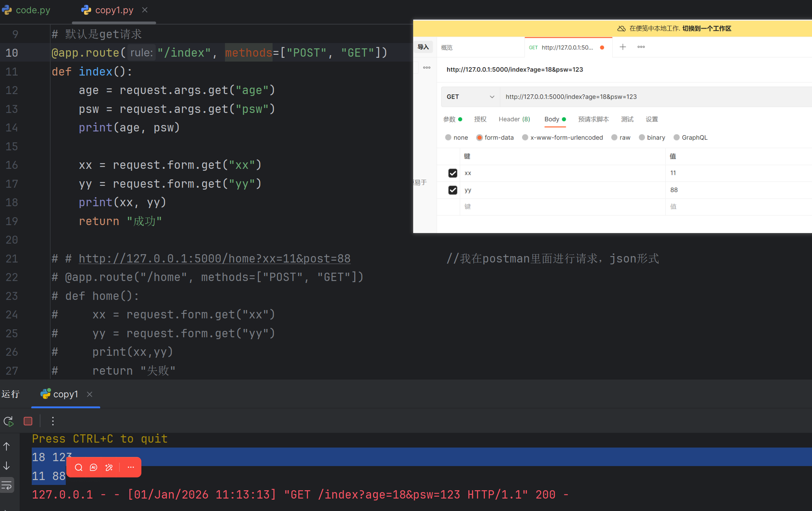Open the GET method dropdown
The image size is (812, 511).
coord(470,97)
